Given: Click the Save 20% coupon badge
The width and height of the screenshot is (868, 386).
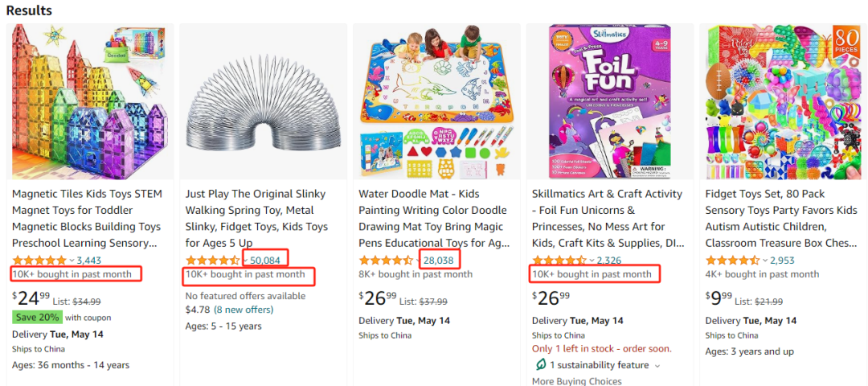Looking at the screenshot, I should click(x=37, y=317).
